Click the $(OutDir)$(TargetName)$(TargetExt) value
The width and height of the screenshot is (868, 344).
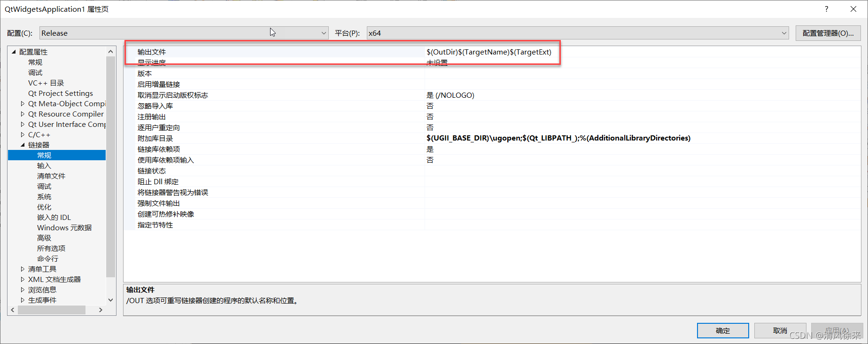coord(489,52)
